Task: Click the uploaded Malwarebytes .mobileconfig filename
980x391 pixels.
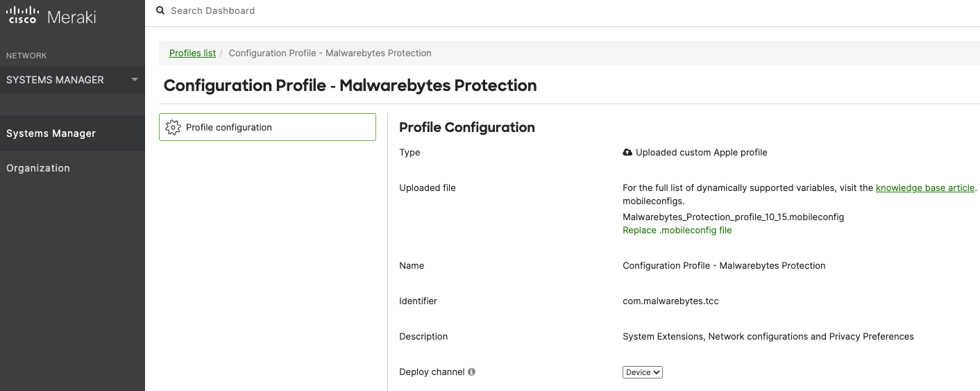Action: pyautogui.click(x=733, y=217)
